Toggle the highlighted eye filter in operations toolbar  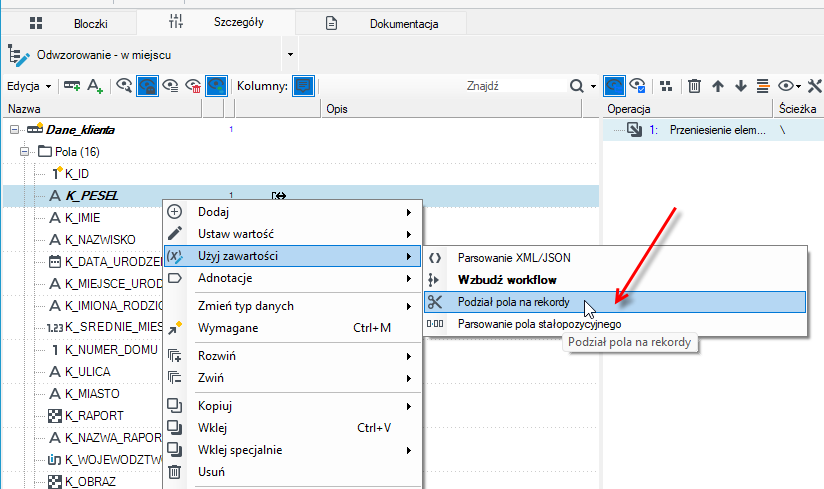pos(614,86)
